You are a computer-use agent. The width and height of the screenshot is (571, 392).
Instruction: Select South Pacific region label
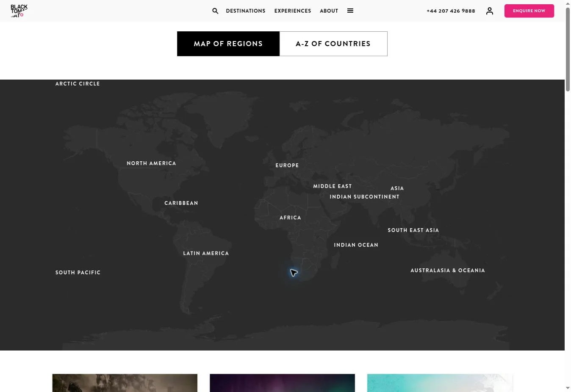tap(78, 273)
